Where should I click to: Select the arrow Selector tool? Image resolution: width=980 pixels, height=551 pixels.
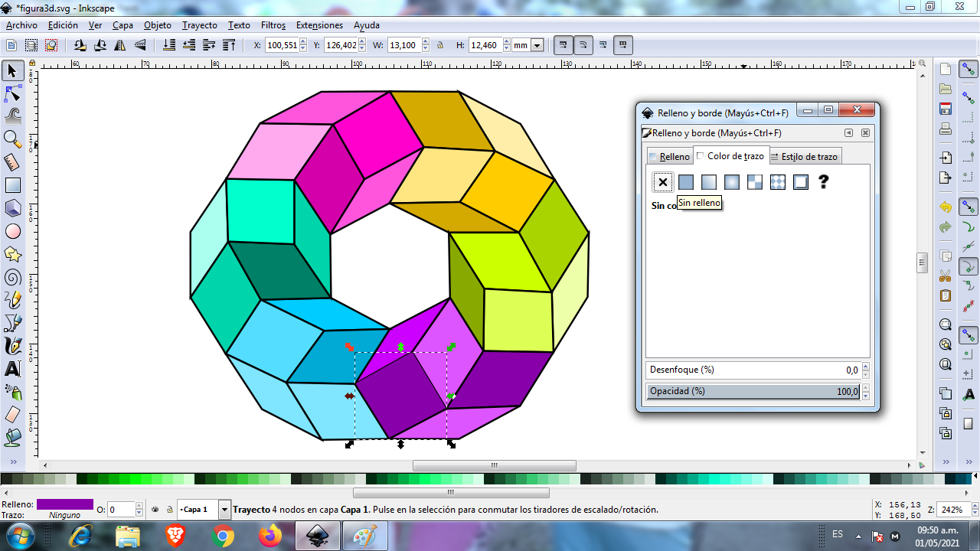point(12,70)
